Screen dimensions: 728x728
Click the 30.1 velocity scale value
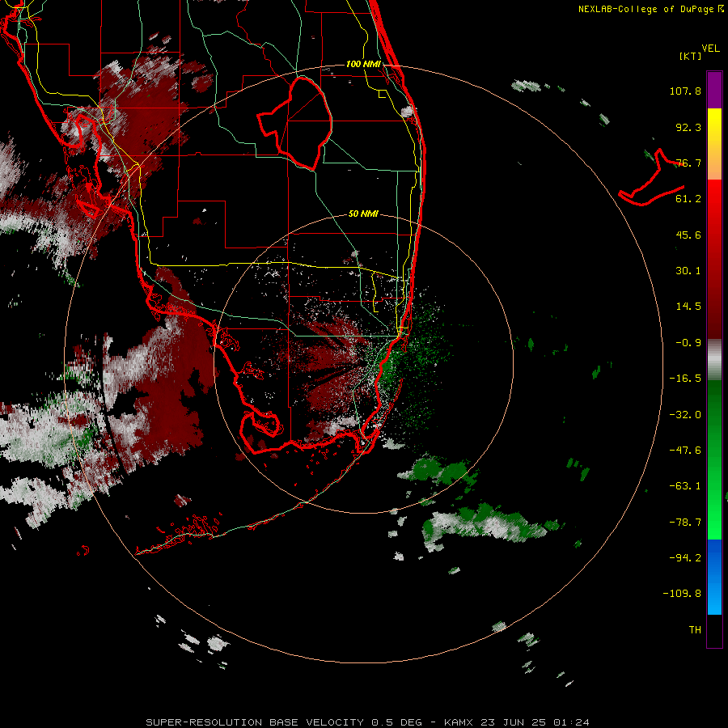pyautogui.click(x=688, y=271)
